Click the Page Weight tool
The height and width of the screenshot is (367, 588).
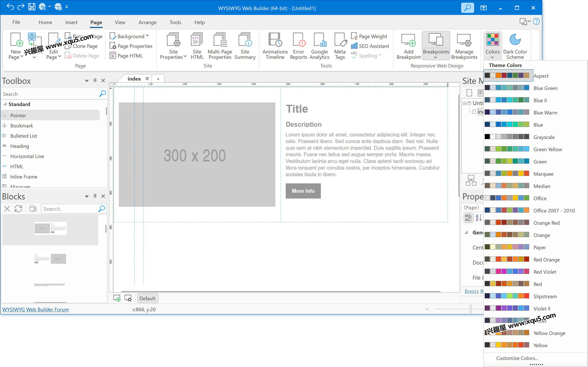(x=369, y=36)
